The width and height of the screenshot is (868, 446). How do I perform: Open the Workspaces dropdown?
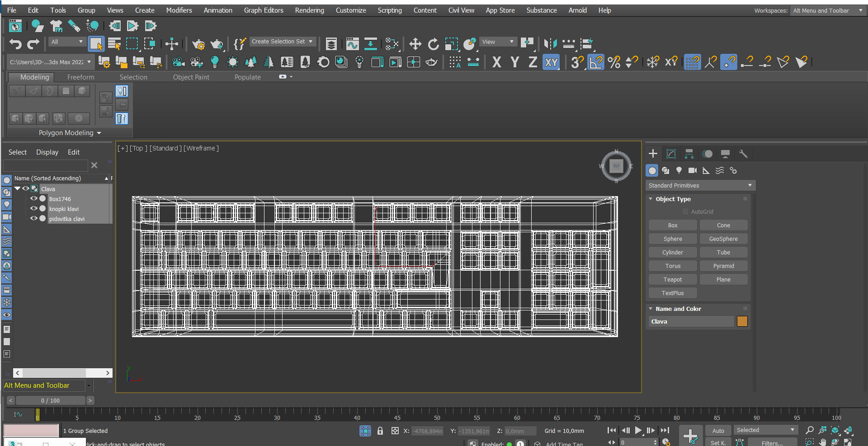[x=828, y=10]
